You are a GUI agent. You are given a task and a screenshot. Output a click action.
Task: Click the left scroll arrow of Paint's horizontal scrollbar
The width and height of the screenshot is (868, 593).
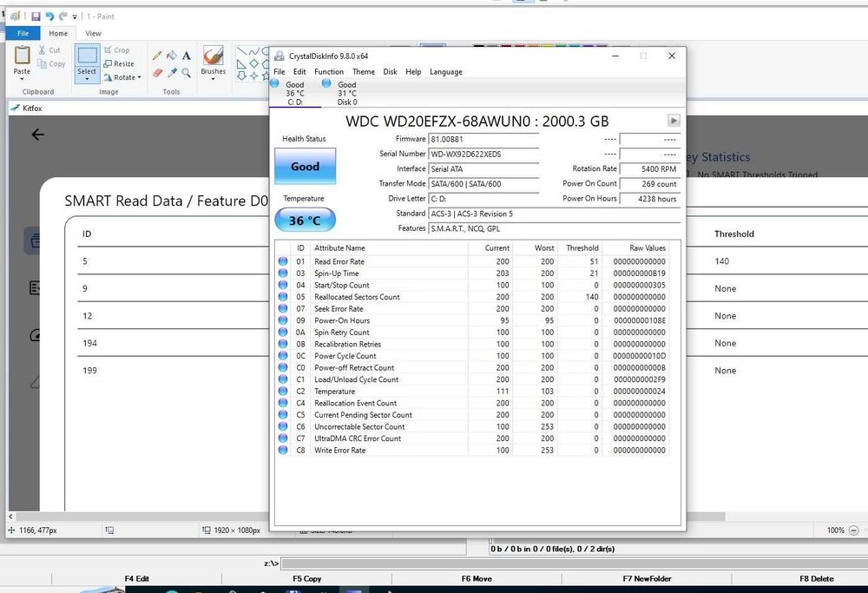[x=11, y=516]
